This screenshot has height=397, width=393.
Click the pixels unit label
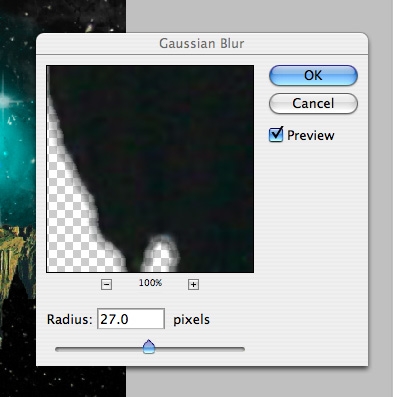click(191, 319)
